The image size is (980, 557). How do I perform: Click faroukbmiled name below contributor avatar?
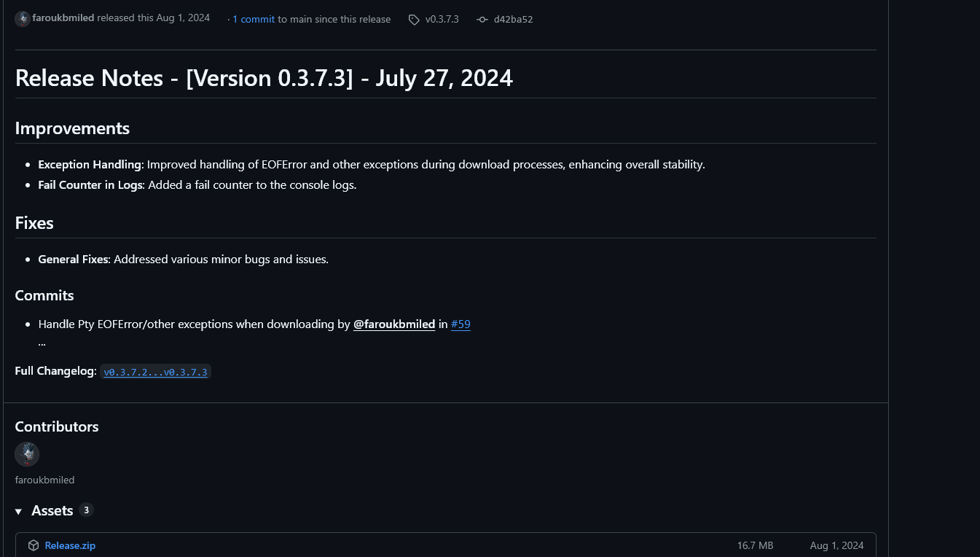pos(44,480)
